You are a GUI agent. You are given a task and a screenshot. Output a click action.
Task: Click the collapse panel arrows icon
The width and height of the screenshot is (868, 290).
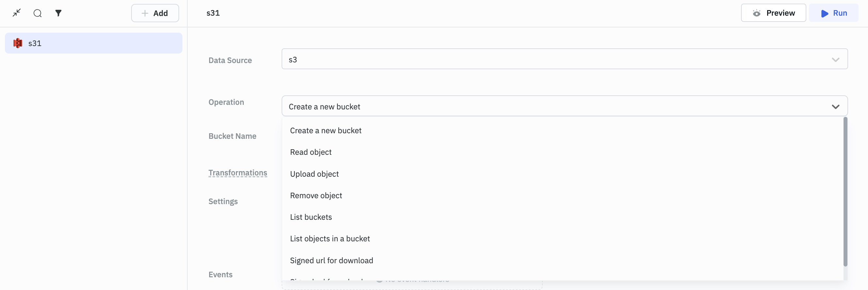[x=17, y=13]
